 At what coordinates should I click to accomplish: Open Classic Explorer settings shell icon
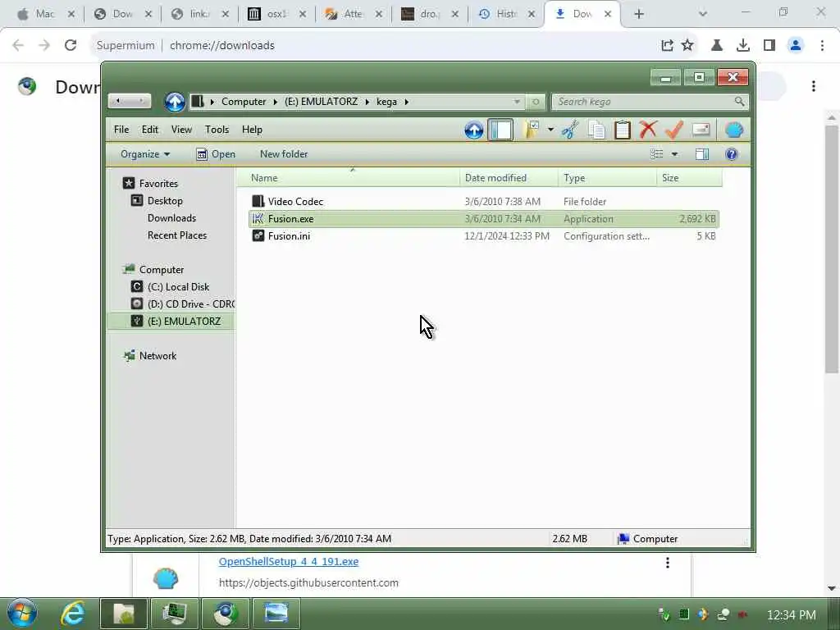click(x=734, y=130)
